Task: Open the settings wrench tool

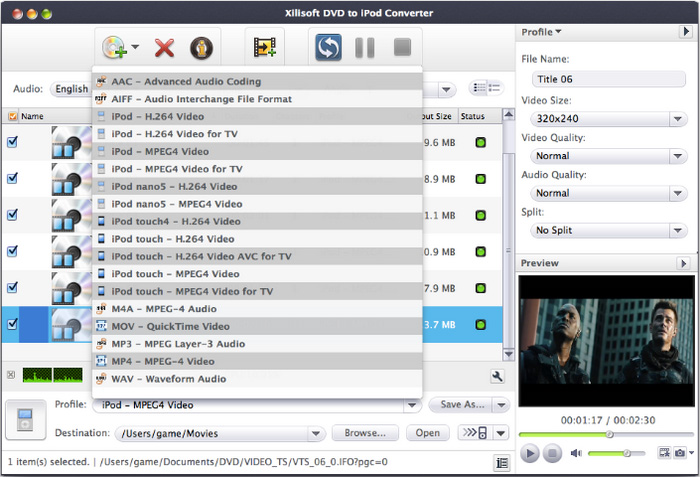Action: (x=497, y=377)
